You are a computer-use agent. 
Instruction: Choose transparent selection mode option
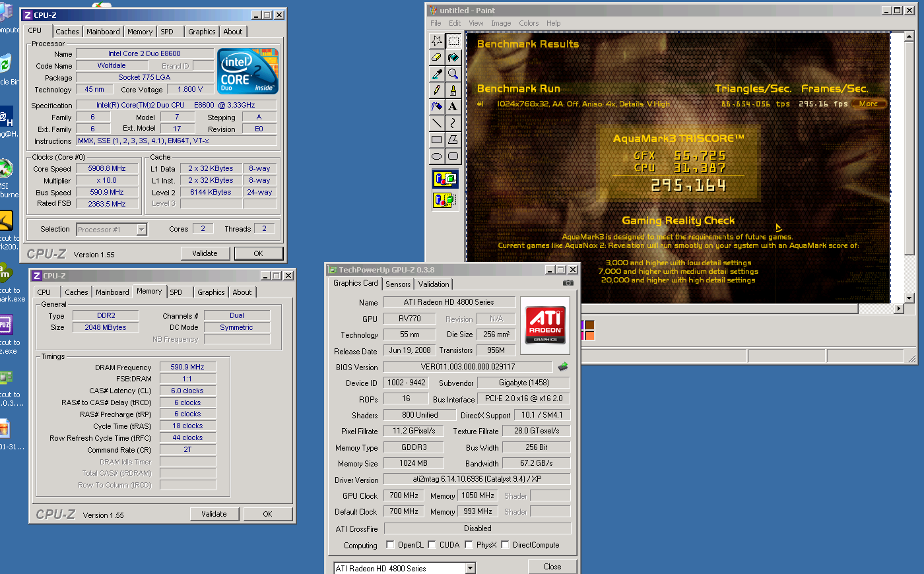pyautogui.click(x=445, y=199)
